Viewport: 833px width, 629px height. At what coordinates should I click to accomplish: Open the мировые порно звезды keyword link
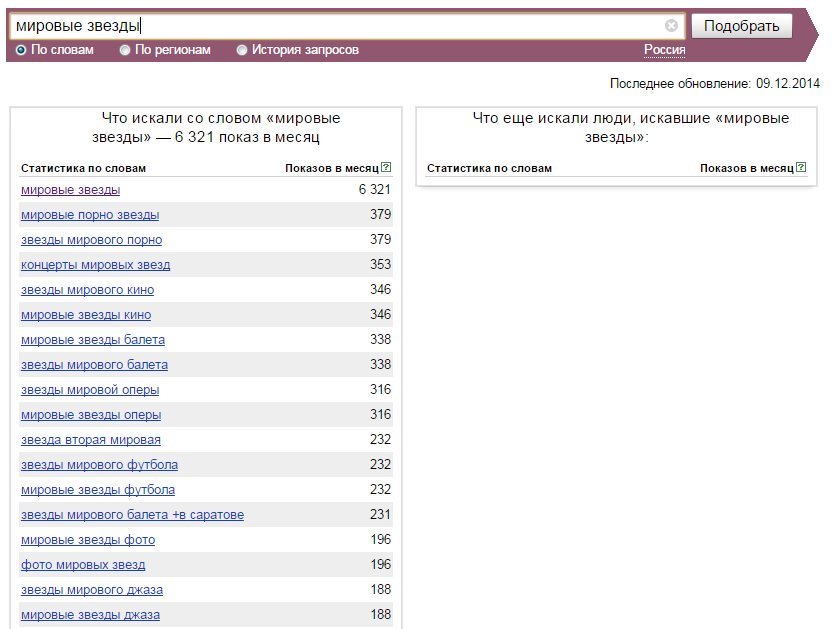point(90,215)
